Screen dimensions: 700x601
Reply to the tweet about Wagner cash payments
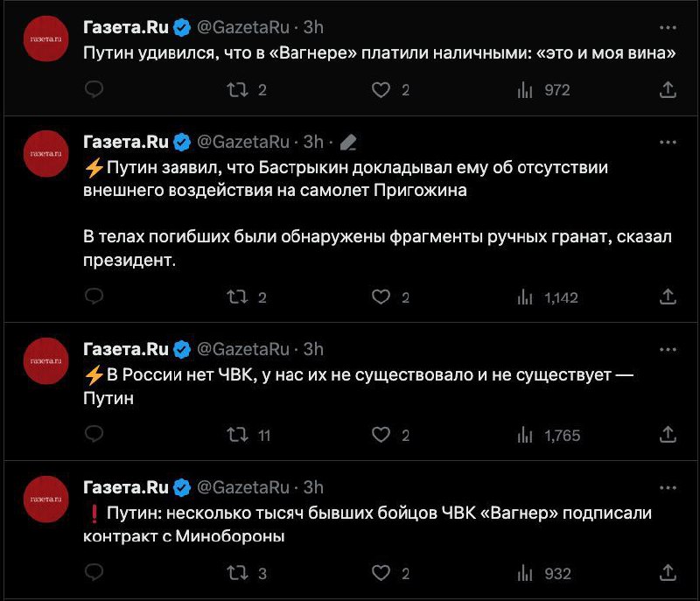point(94,89)
